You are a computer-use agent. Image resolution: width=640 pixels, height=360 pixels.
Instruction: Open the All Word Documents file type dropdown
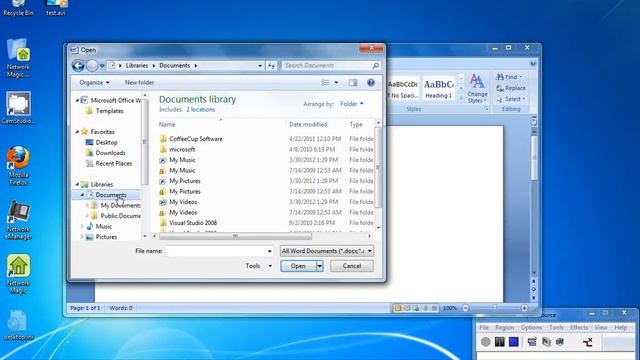pyautogui.click(x=327, y=251)
